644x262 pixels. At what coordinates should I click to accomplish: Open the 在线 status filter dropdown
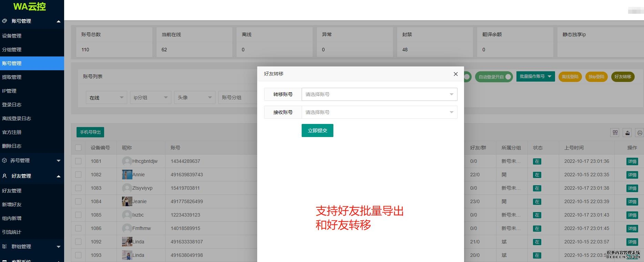(x=107, y=97)
